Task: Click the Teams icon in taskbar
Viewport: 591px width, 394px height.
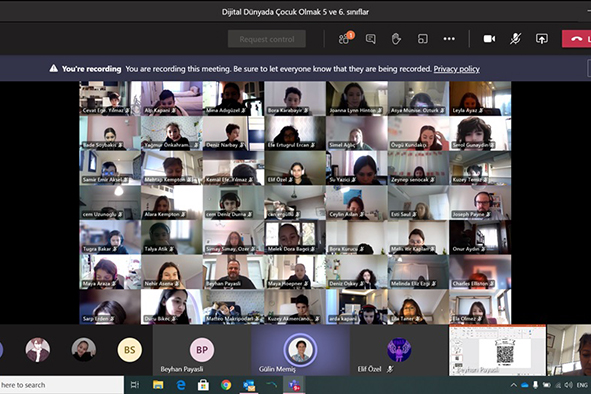Action: pyautogui.click(x=294, y=385)
